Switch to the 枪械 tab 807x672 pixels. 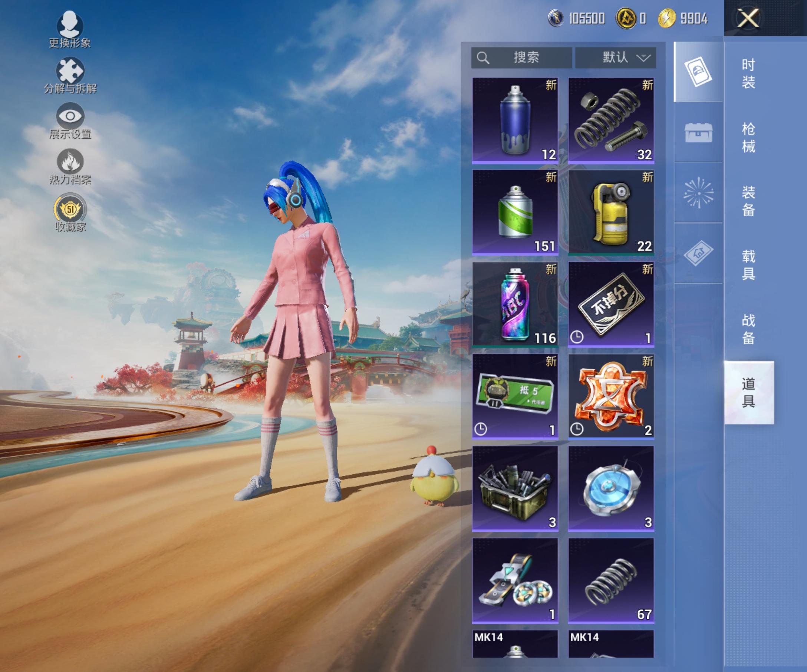coord(748,137)
